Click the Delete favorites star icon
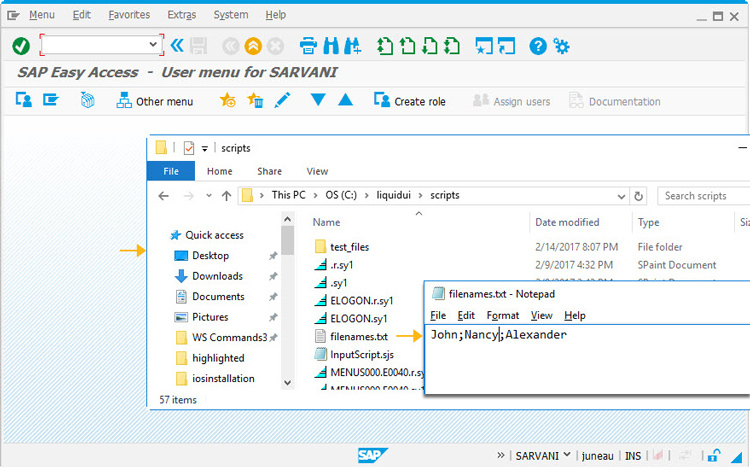Screen dimensions: 750x467 [x=255, y=100]
